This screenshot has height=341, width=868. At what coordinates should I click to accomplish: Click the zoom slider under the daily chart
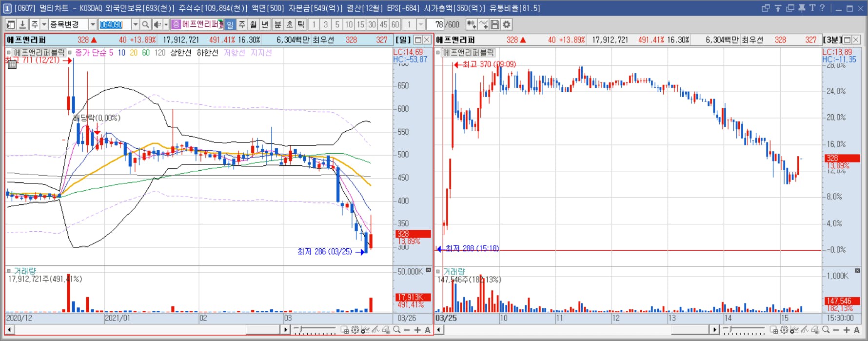coord(315,330)
